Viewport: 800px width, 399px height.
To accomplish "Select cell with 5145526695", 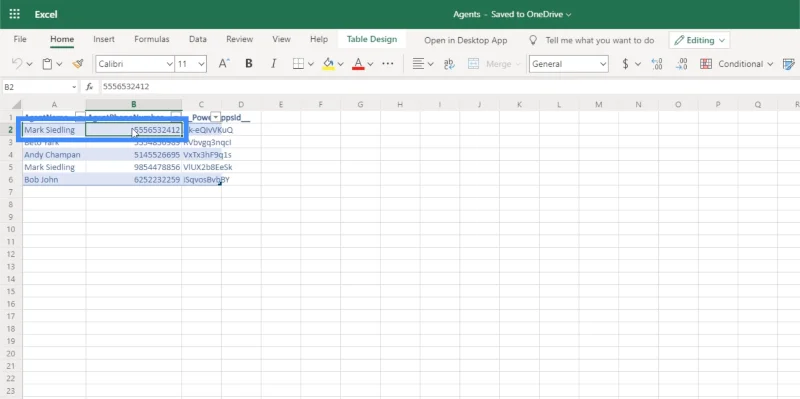I will 134,155.
